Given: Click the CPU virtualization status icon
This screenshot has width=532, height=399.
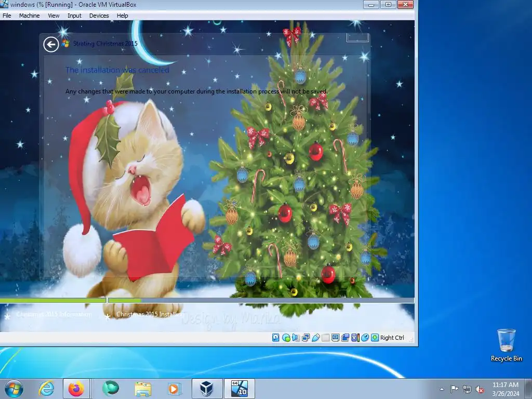Looking at the screenshot, I should pyautogui.click(x=355, y=338).
